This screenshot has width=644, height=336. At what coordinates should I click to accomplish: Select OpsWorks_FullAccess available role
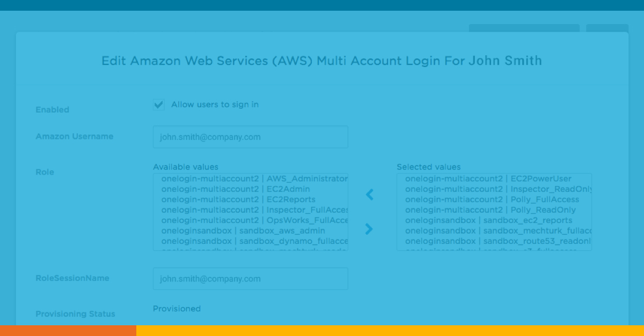click(x=250, y=220)
